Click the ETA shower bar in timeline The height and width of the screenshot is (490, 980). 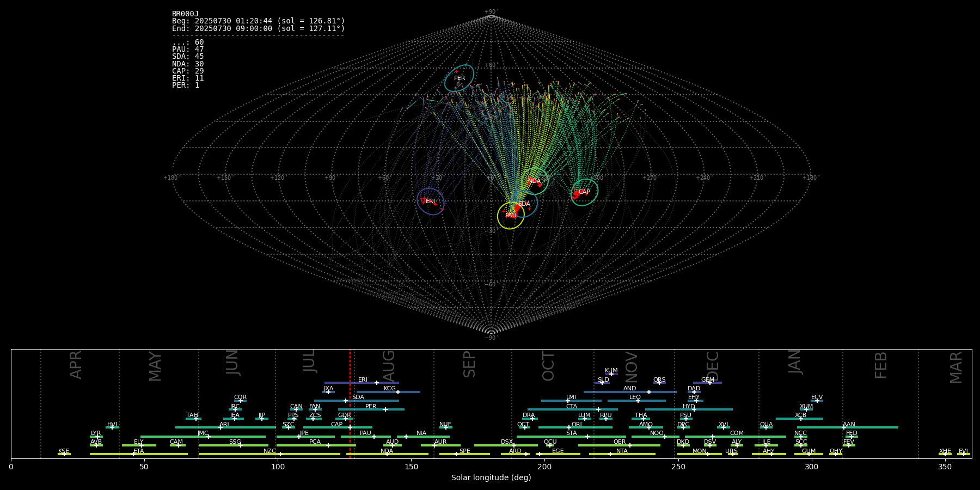tap(139, 454)
